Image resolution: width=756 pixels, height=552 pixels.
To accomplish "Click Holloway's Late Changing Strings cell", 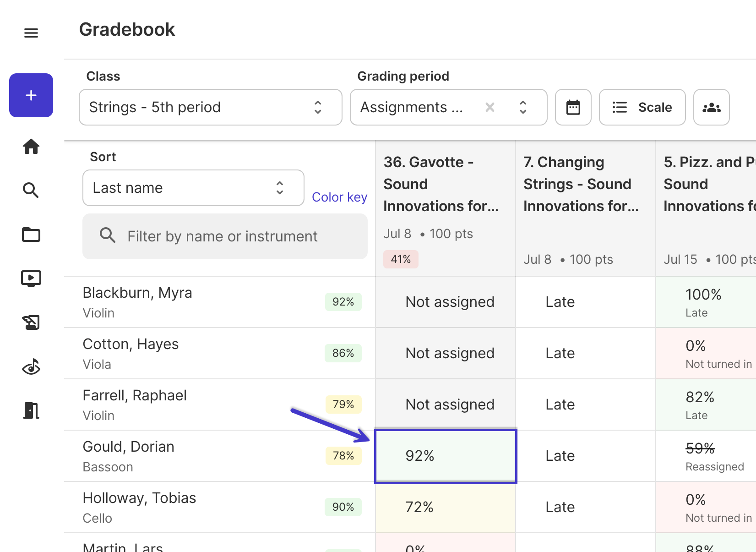I will tap(586, 507).
